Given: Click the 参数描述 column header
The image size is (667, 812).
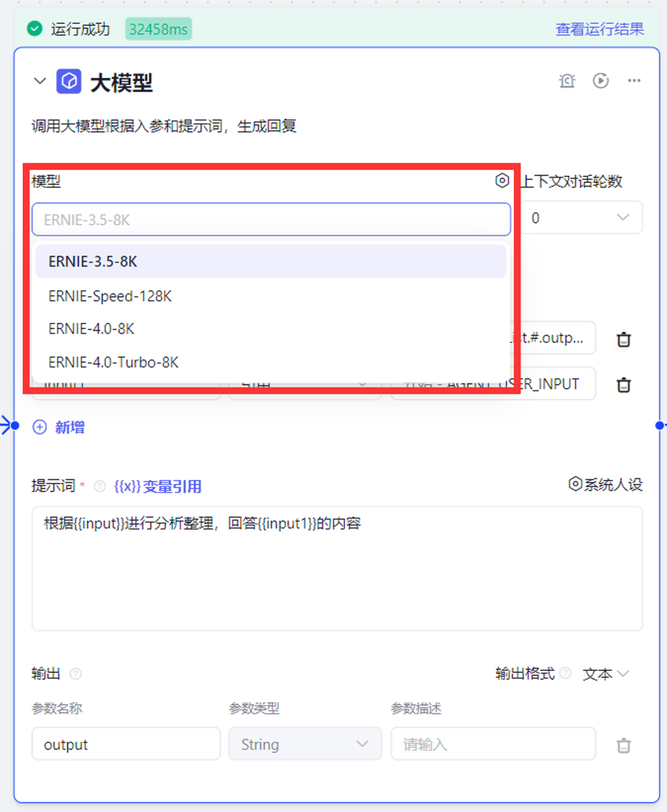Looking at the screenshot, I should [x=416, y=708].
